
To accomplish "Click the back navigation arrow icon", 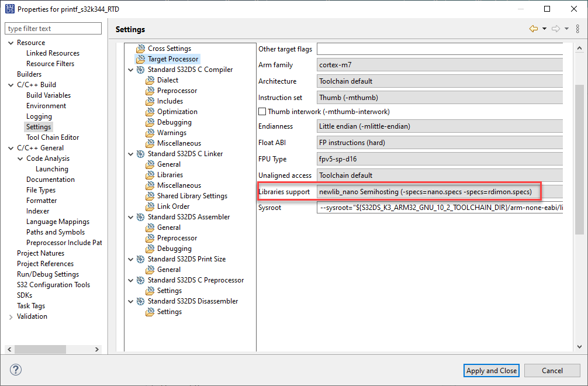I will [x=533, y=29].
